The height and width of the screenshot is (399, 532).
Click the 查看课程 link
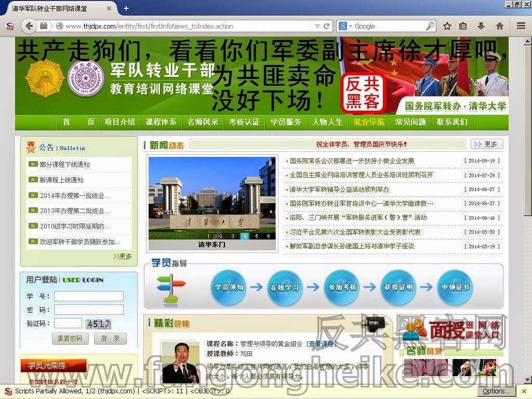tap(321, 344)
